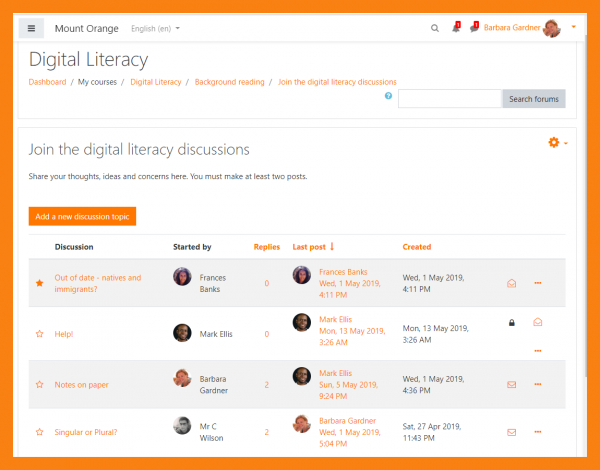Open the messages speech bubble icon
600x470 pixels.
[x=474, y=28]
